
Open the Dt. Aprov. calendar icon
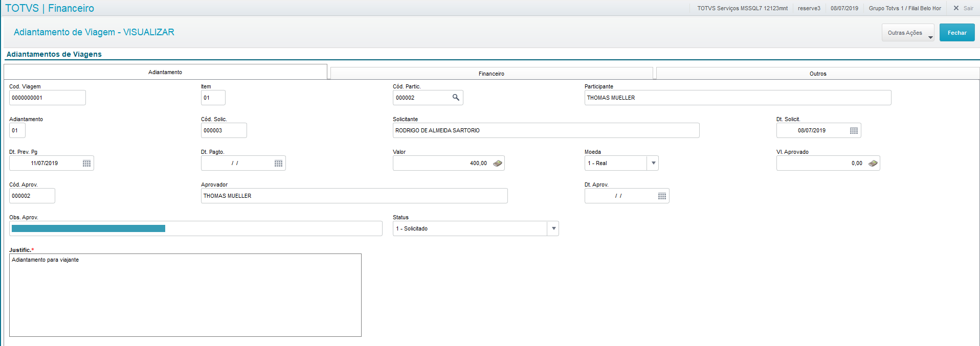662,196
